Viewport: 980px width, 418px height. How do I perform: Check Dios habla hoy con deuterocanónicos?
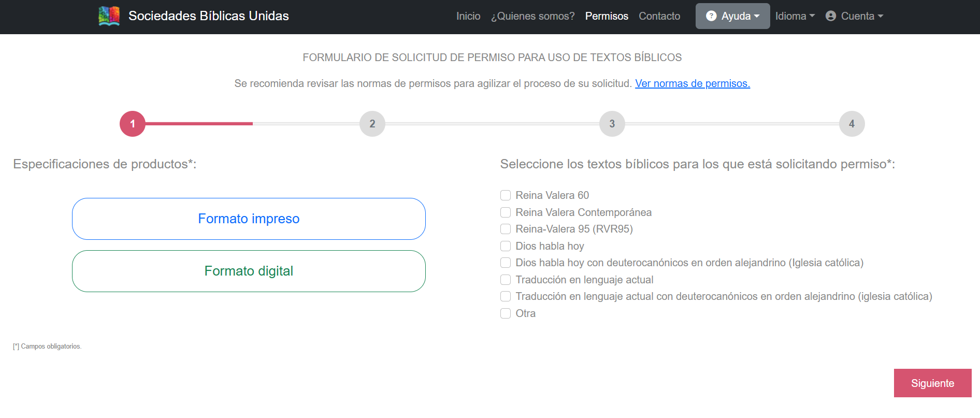[506, 263]
